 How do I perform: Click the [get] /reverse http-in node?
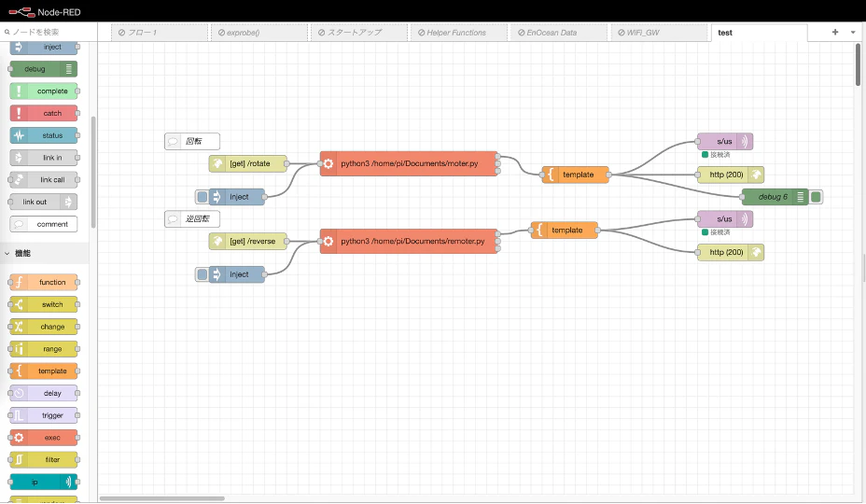coord(247,241)
